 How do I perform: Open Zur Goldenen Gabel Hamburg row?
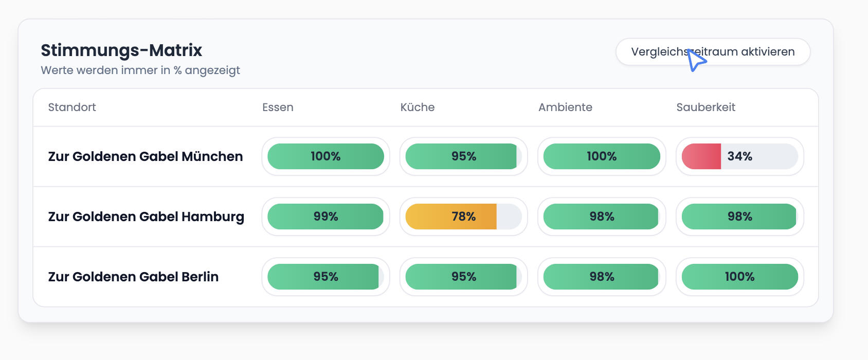pos(146,217)
